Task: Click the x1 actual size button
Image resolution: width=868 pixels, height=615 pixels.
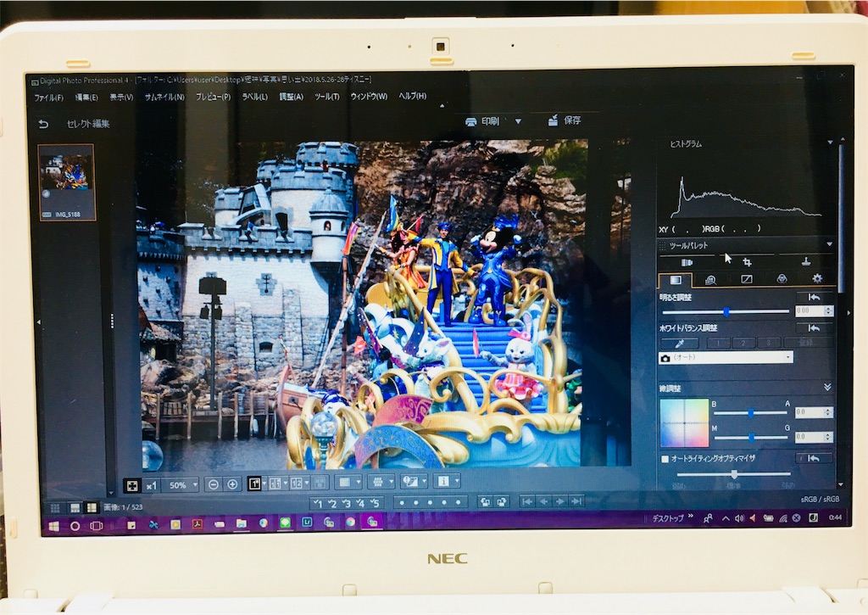Action: coord(151,485)
